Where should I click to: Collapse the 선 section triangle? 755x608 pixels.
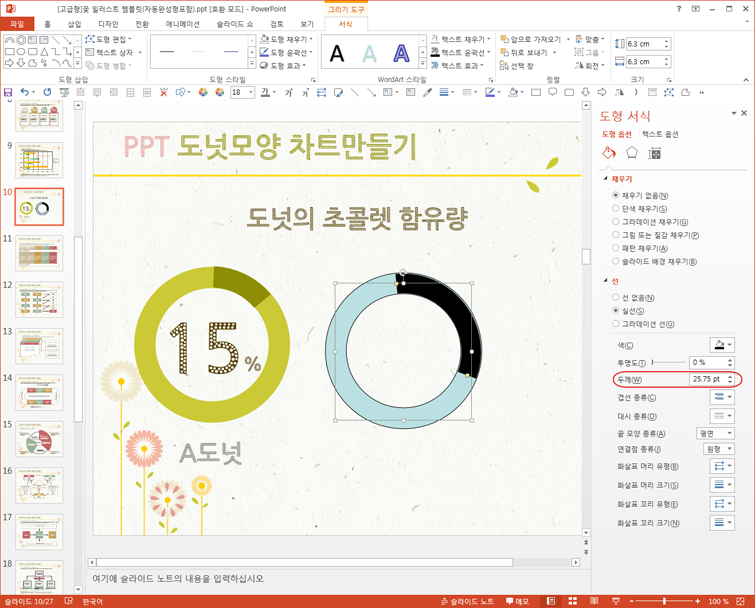[605, 281]
